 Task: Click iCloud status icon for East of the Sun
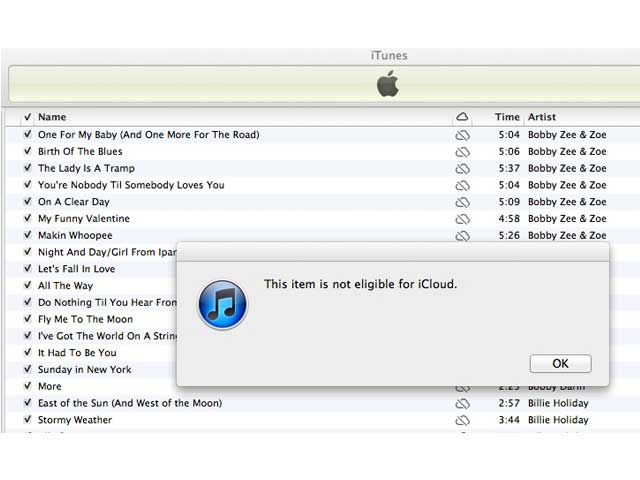[462, 404]
